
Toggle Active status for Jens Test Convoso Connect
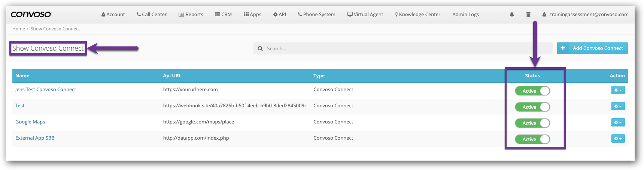click(532, 91)
